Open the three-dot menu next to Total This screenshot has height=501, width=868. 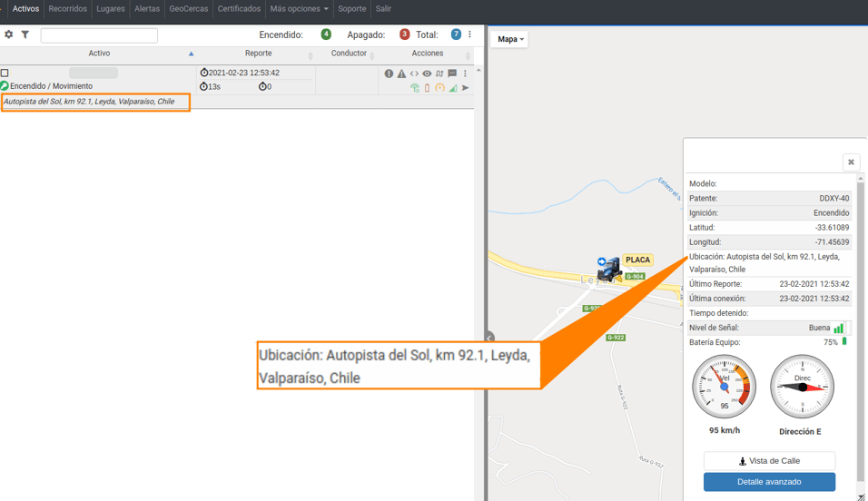(470, 34)
